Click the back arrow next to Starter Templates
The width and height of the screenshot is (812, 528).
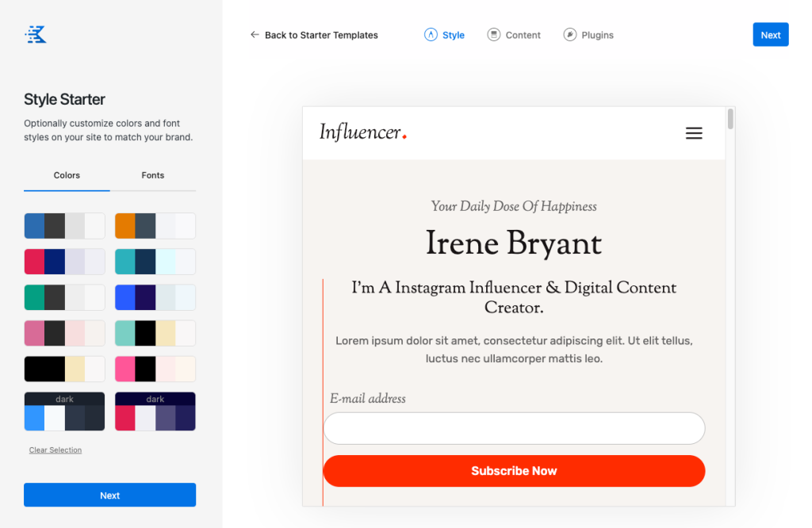coord(253,35)
